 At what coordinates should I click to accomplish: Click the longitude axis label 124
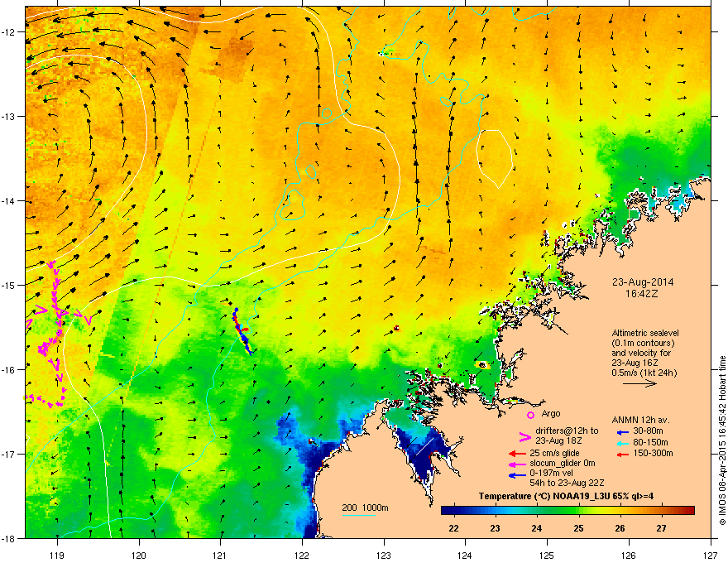[465, 555]
